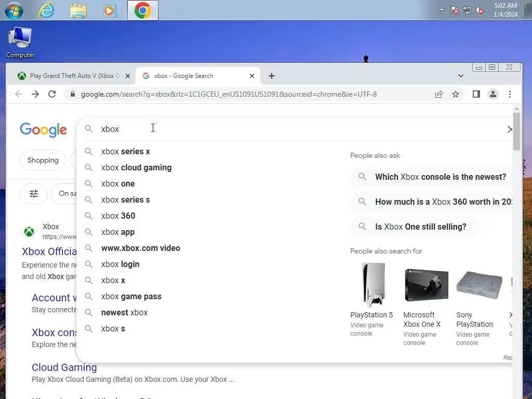Open the Computer desktop icon
Screen dimensions: 532x399
20,43
